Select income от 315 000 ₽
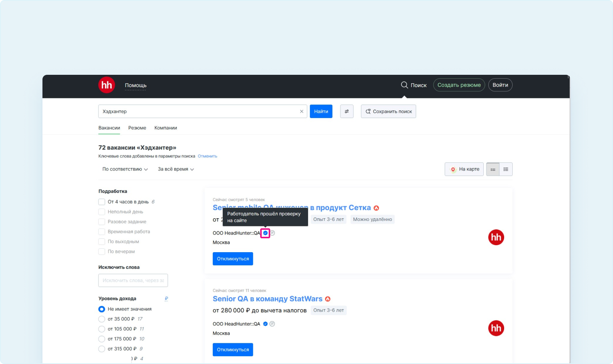The image size is (613, 364). click(x=102, y=349)
